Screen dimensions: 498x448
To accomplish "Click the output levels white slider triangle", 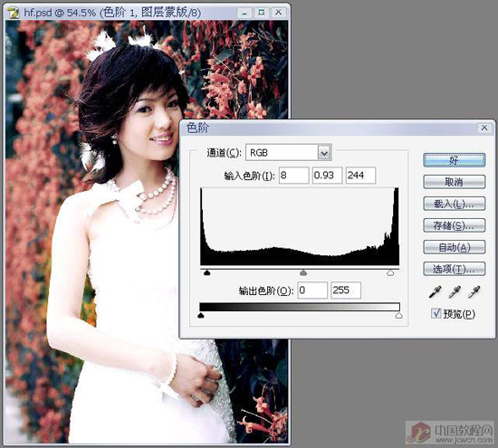I will tap(399, 315).
